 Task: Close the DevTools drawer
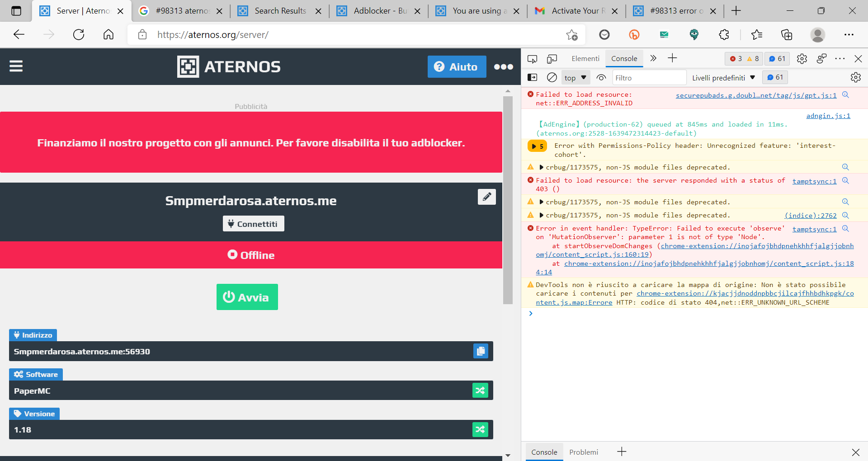[x=855, y=452]
